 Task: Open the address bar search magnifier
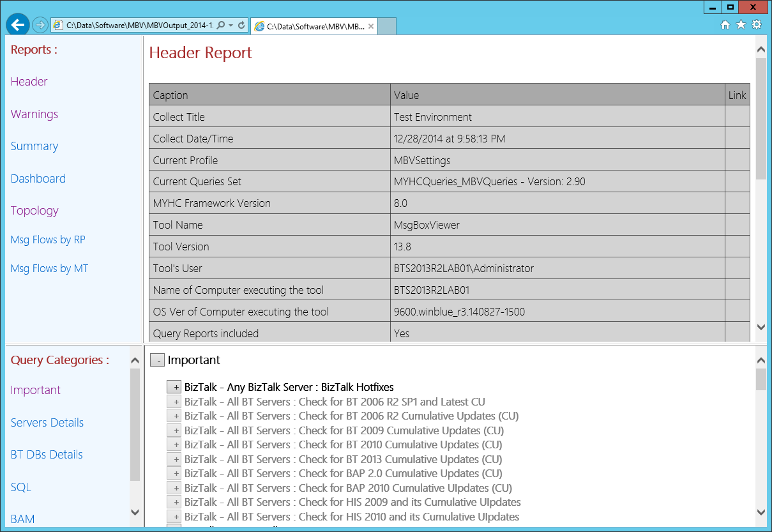pyautogui.click(x=221, y=26)
